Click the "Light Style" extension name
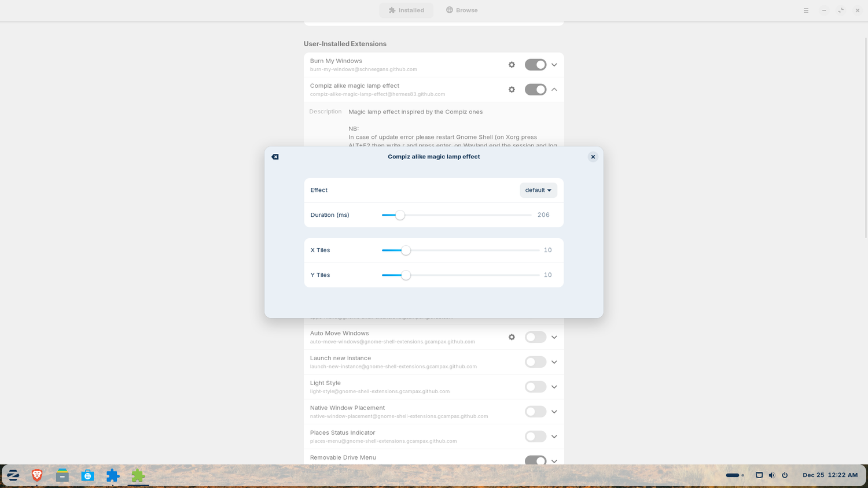This screenshot has width=868, height=488. pyautogui.click(x=325, y=383)
